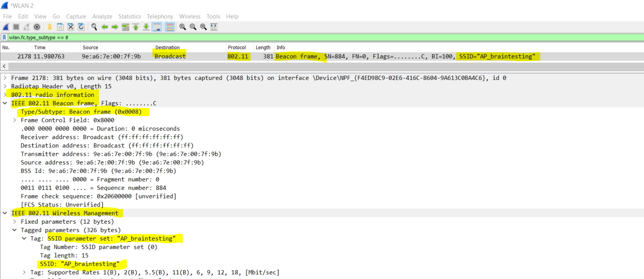Image resolution: width=644 pixels, height=279 pixels.
Task: Open capture options gear icon
Action: (37, 27)
